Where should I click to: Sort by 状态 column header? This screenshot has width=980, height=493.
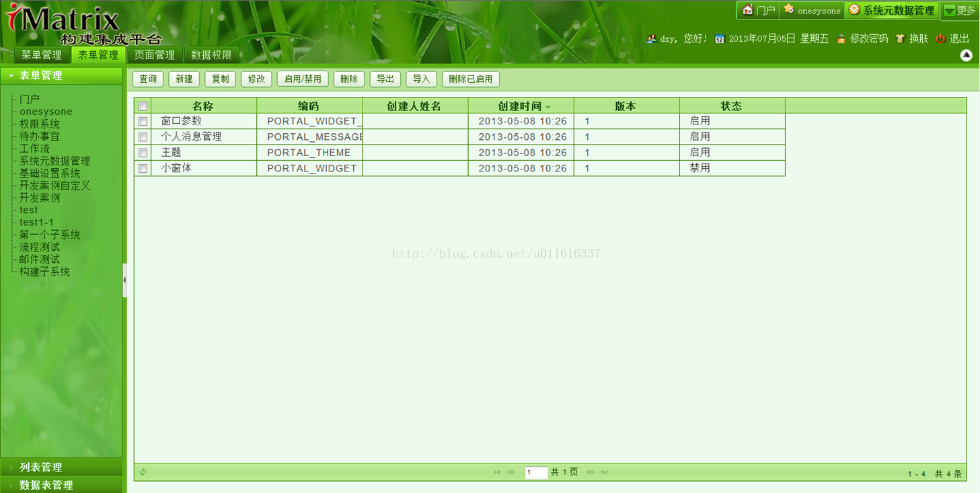point(732,106)
